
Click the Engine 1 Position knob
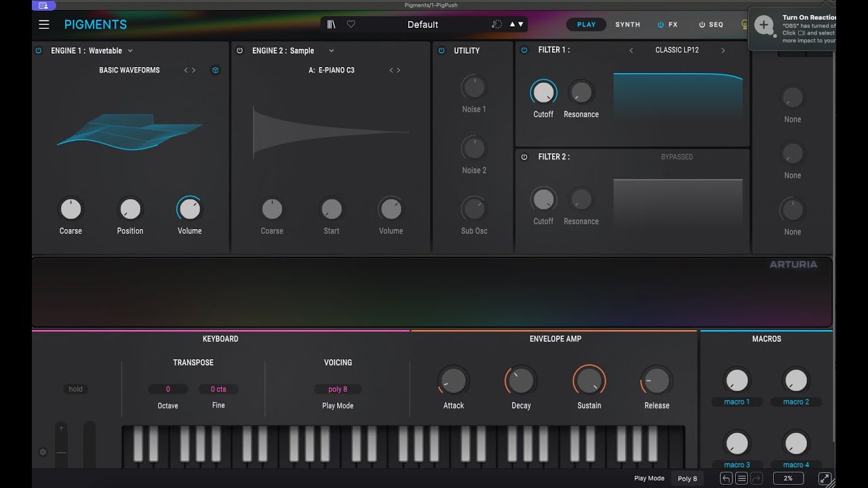pyautogui.click(x=130, y=209)
